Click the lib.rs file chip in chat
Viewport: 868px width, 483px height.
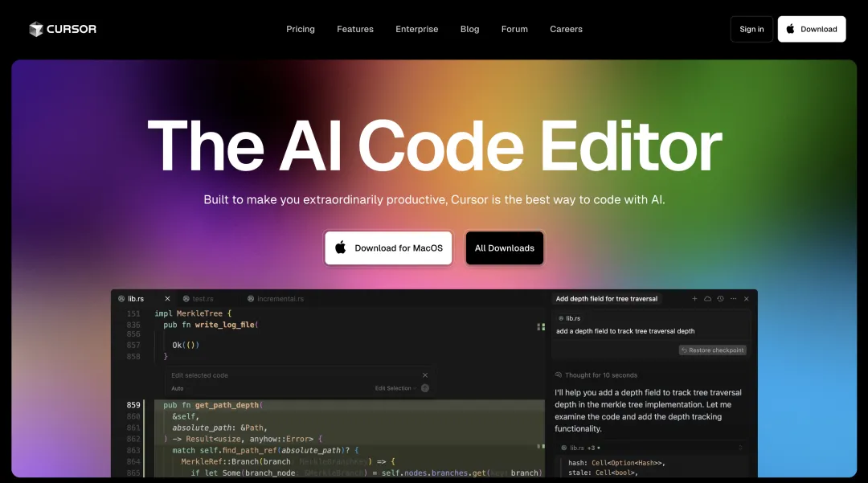pyautogui.click(x=569, y=318)
